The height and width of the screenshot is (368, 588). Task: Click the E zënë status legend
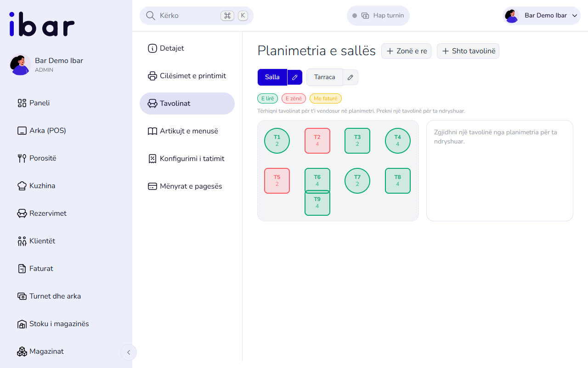point(294,98)
